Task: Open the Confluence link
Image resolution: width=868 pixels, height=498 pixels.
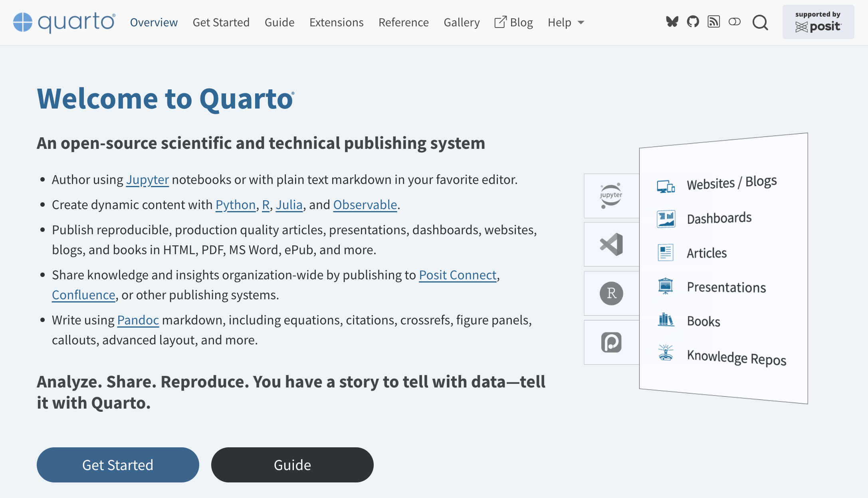Action: click(83, 295)
